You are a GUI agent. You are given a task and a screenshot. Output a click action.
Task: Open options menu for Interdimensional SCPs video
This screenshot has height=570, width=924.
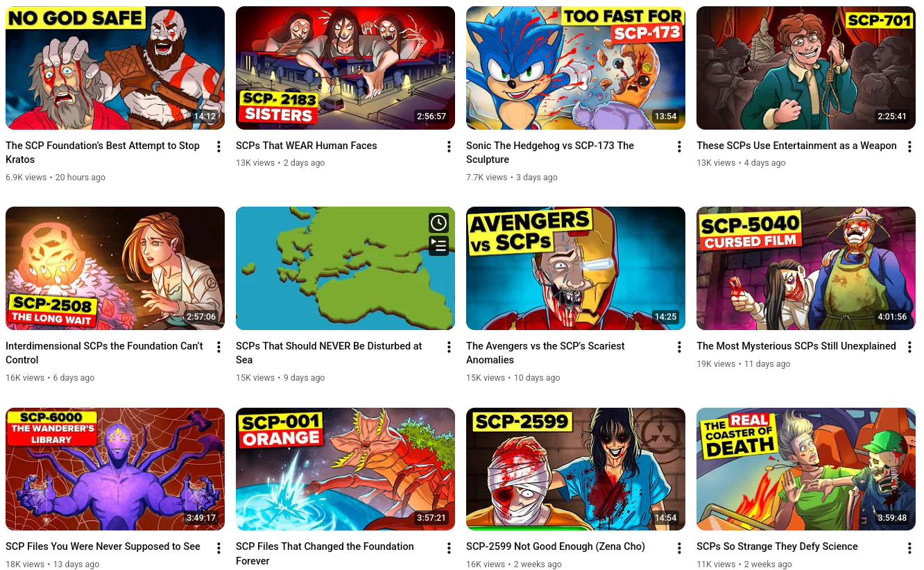[x=219, y=347]
